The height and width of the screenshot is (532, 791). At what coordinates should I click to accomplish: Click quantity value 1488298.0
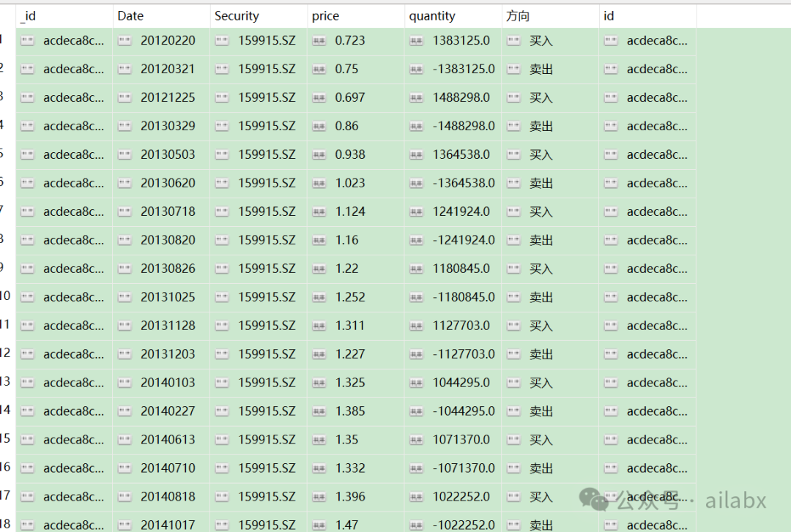tap(461, 97)
